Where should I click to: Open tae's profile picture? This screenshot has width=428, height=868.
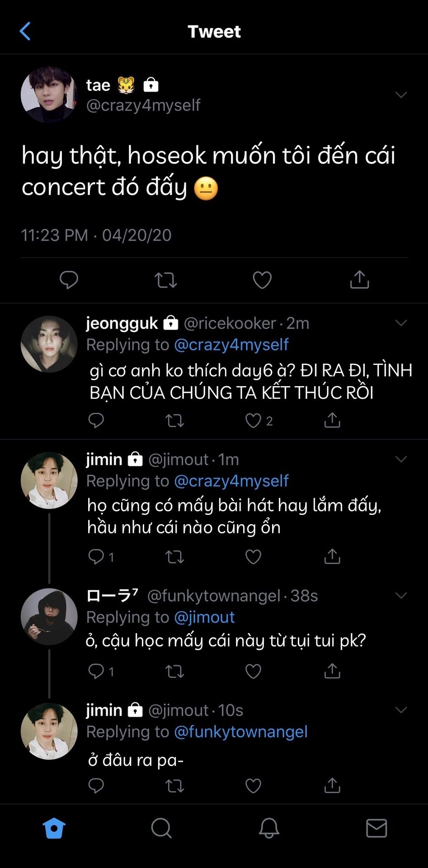(x=49, y=95)
